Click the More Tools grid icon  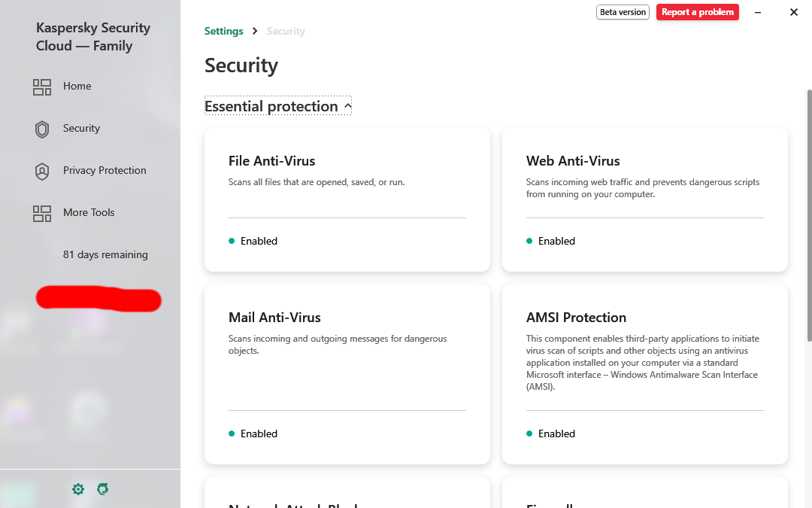pos(42,213)
